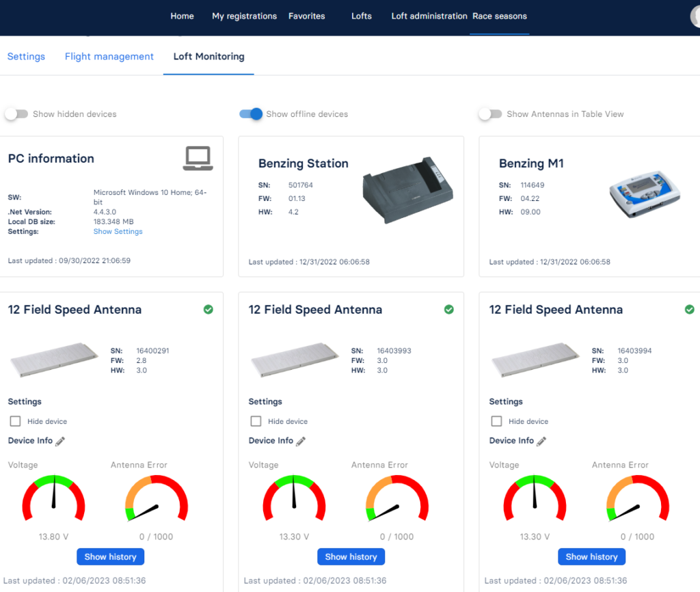
Task: Check Hide device on antenna 16403994
Action: (496, 421)
